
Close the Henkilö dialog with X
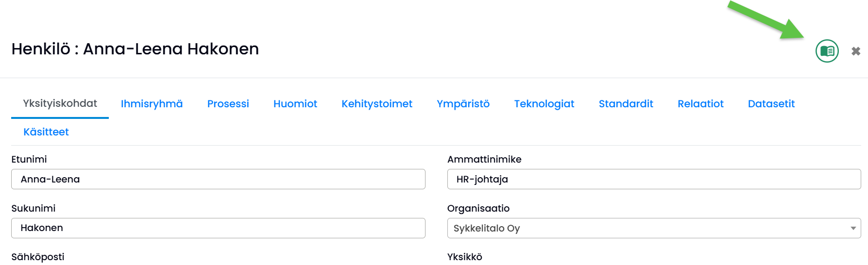tap(856, 51)
